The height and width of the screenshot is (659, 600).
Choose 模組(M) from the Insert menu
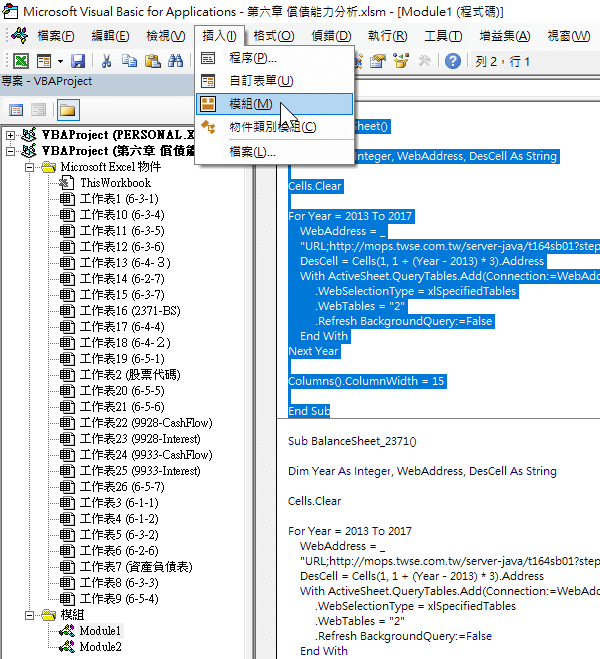click(274, 104)
